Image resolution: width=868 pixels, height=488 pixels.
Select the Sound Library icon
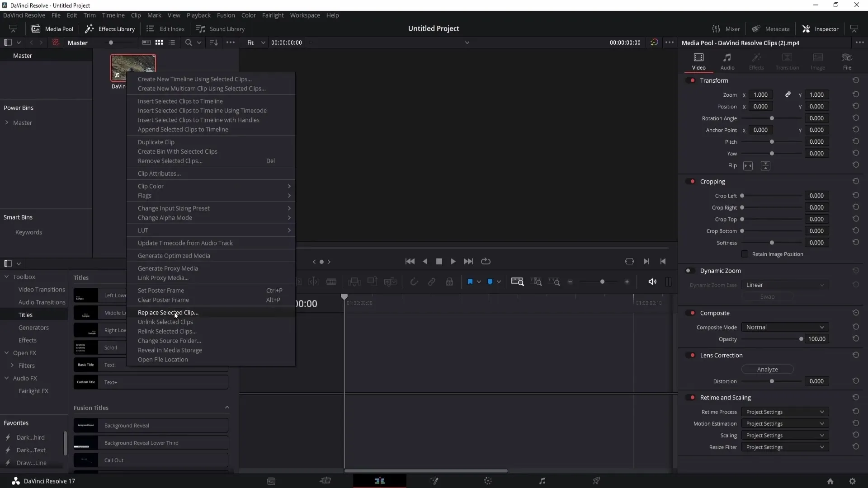200,28
